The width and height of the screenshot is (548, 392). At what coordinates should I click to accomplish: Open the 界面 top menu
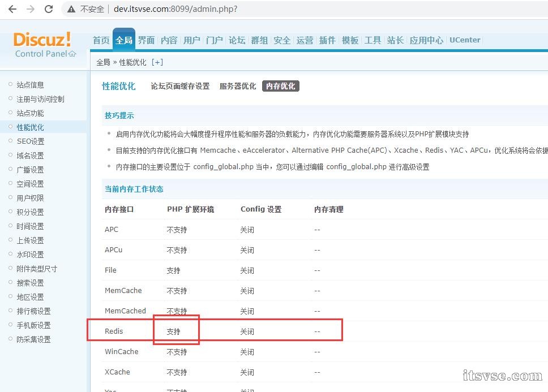(x=146, y=40)
